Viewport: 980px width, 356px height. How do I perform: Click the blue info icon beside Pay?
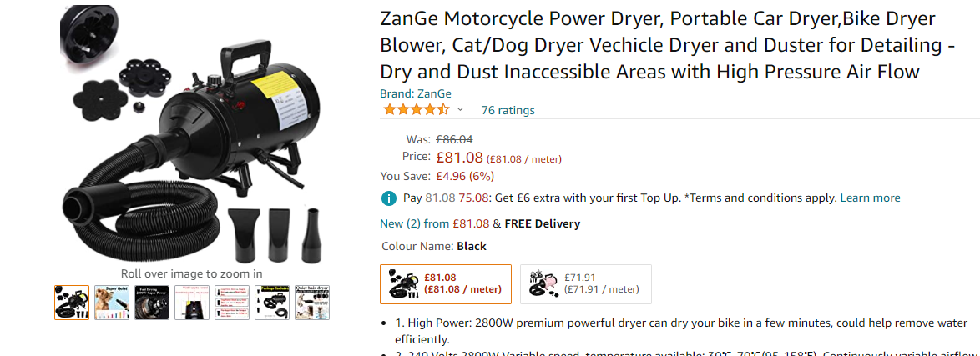tap(388, 198)
